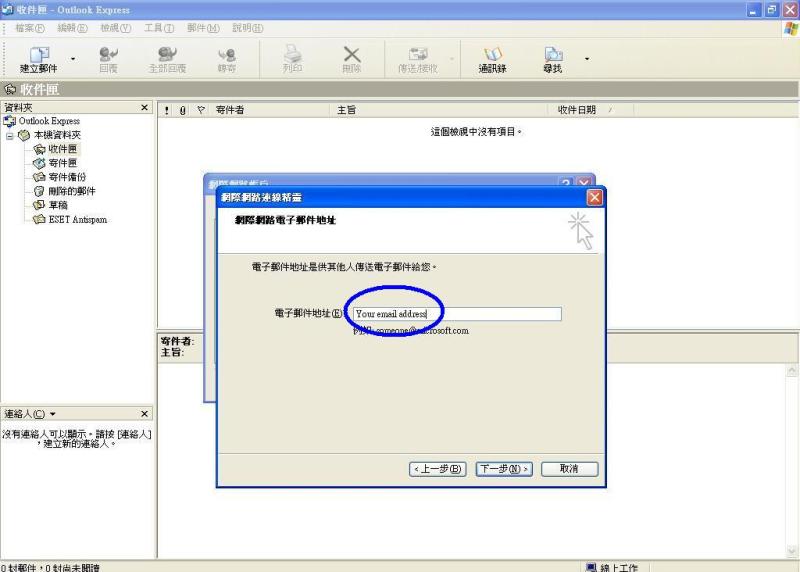Open the Tools (工具) menu

(x=159, y=28)
